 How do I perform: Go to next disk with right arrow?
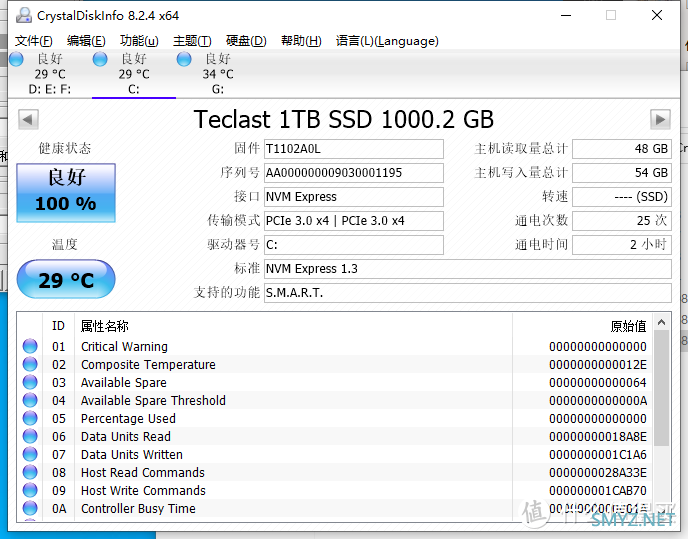point(660,119)
